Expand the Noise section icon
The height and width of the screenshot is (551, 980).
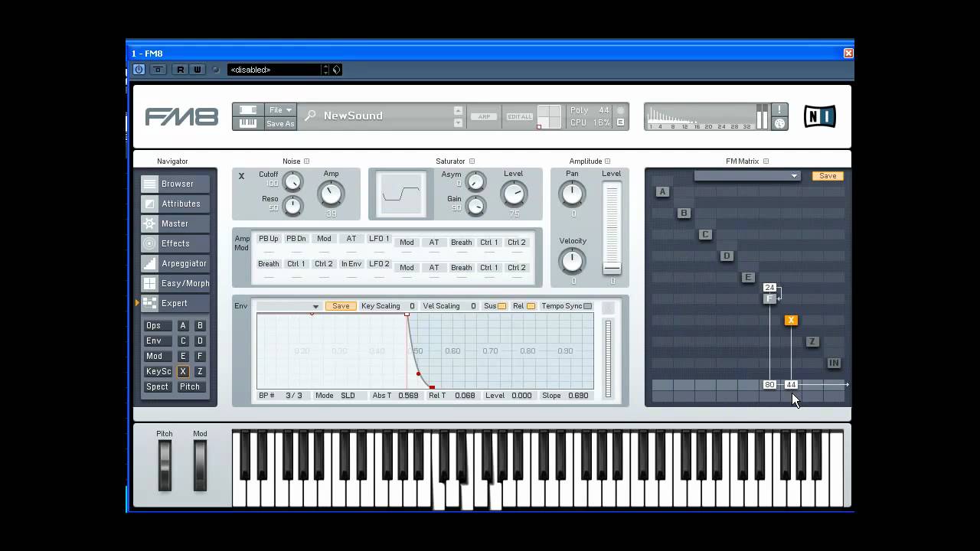tap(306, 161)
